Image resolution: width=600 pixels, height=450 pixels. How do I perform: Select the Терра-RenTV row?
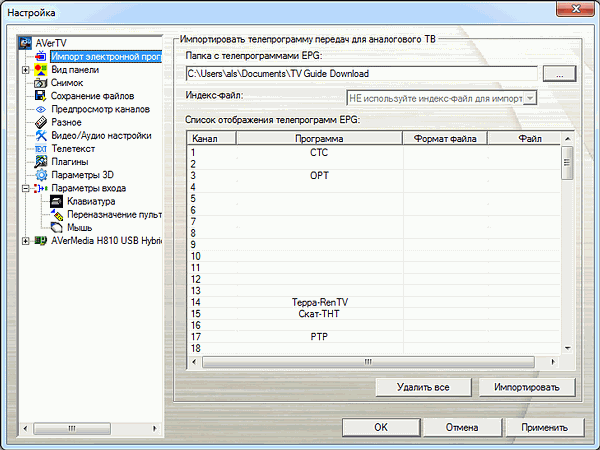tap(374, 302)
